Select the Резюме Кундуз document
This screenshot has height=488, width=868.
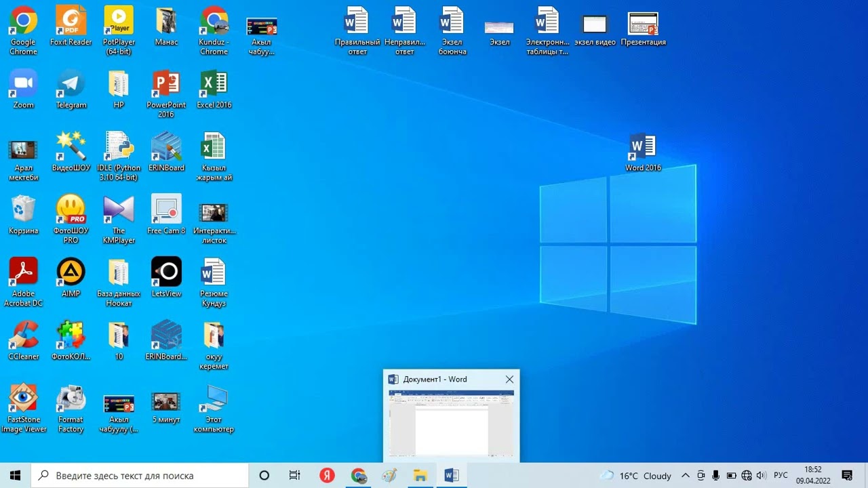(x=214, y=283)
